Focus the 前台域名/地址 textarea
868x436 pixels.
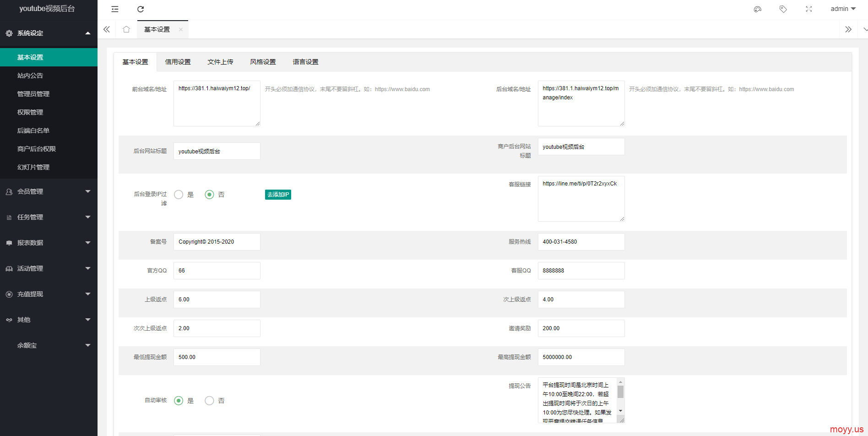pyautogui.click(x=217, y=104)
